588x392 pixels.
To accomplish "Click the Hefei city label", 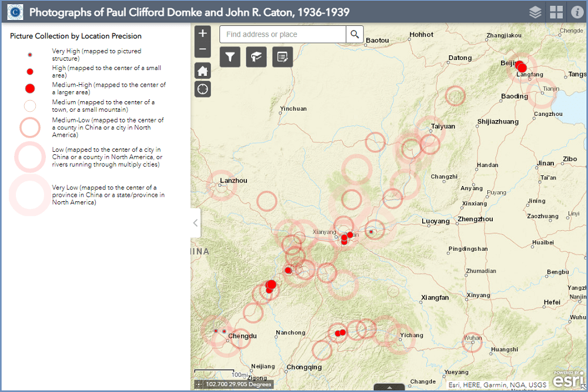I will point(552,303).
